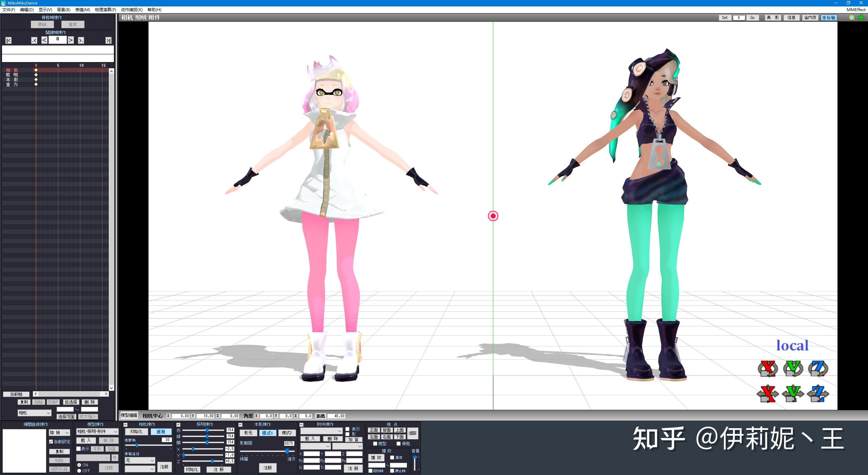The width and height of the screenshot is (868, 475).
Task: Select the green Y axis icon in local row
Action: click(x=793, y=393)
